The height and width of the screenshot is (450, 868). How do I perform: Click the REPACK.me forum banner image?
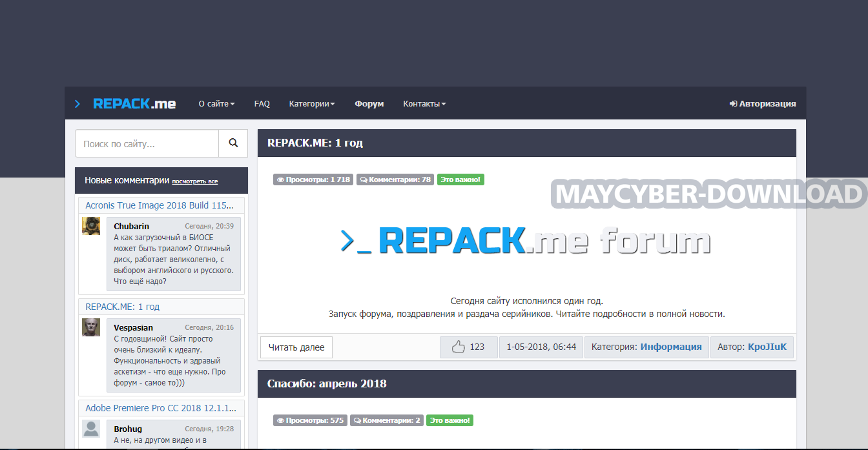pyautogui.click(x=526, y=241)
